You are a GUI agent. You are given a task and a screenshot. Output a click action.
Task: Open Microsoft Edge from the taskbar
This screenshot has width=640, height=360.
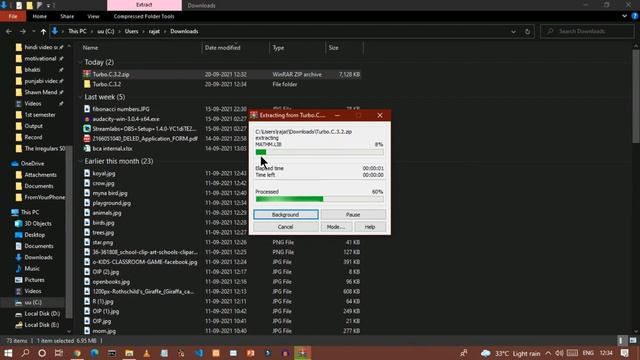tap(94, 353)
